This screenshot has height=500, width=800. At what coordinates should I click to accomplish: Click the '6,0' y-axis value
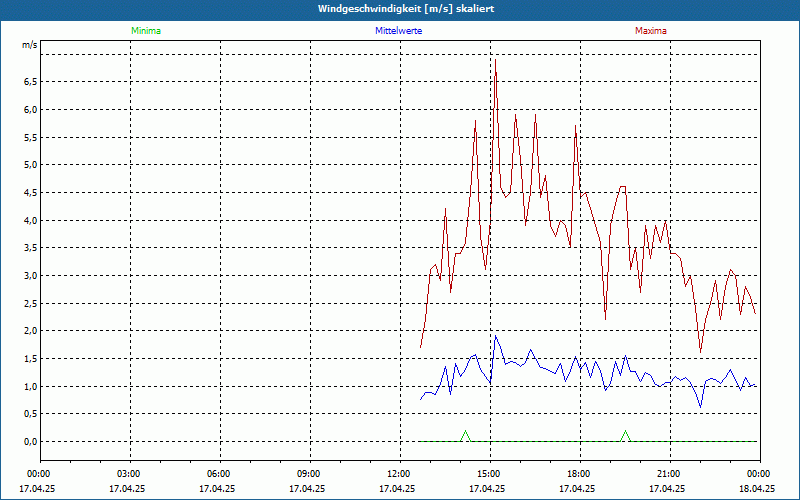pyautogui.click(x=30, y=110)
